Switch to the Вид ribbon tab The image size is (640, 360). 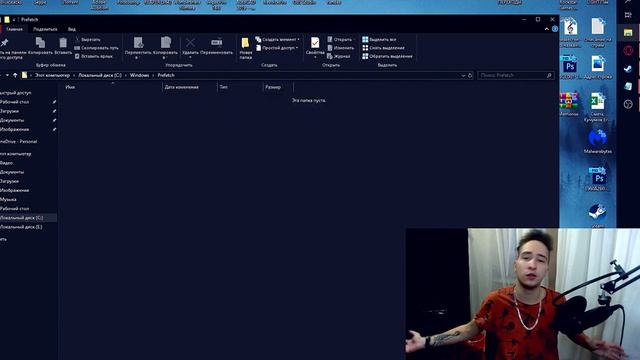point(72,29)
